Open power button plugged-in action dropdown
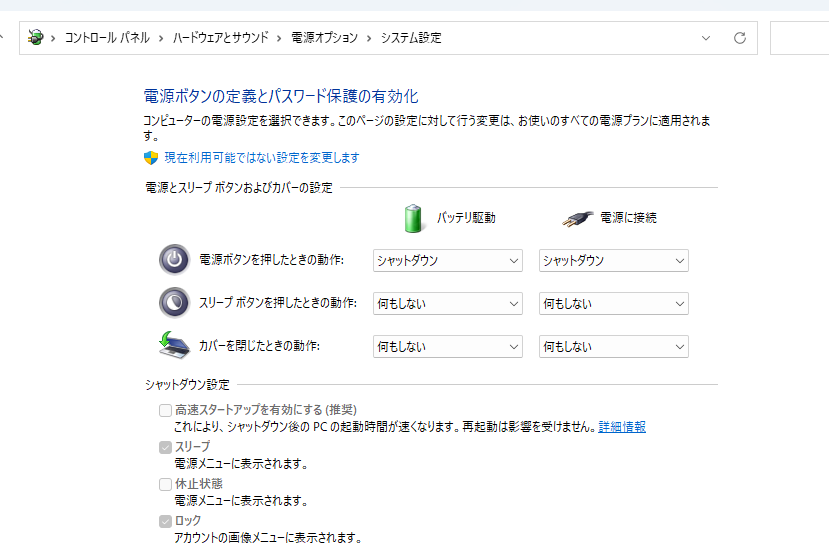The width and height of the screenshot is (829, 549). pos(614,261)
